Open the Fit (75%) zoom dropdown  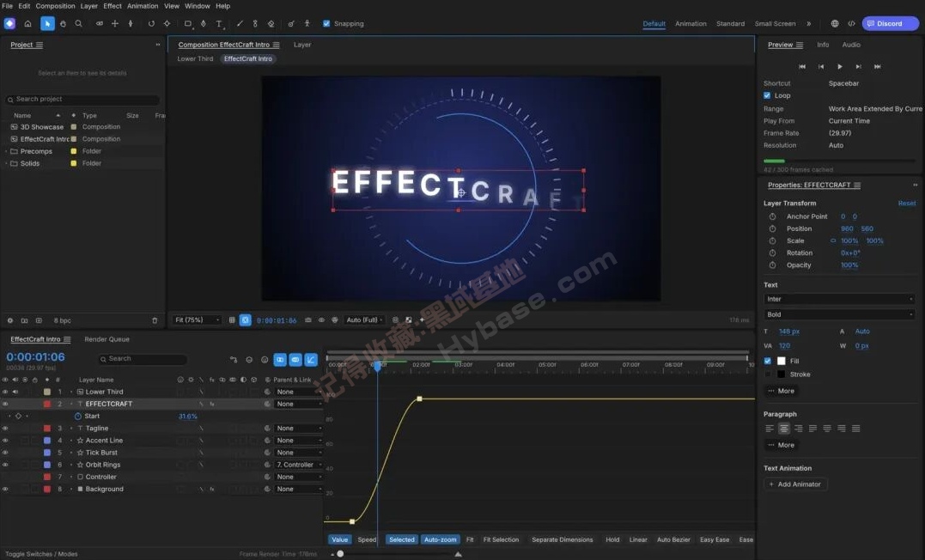coord(197,320)
